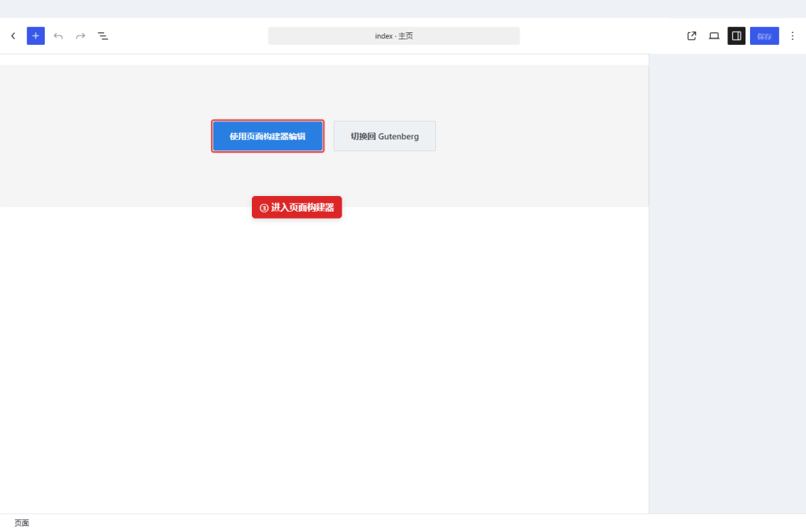
Task: Open the page in a new tab
Action: tap(691, 36)
